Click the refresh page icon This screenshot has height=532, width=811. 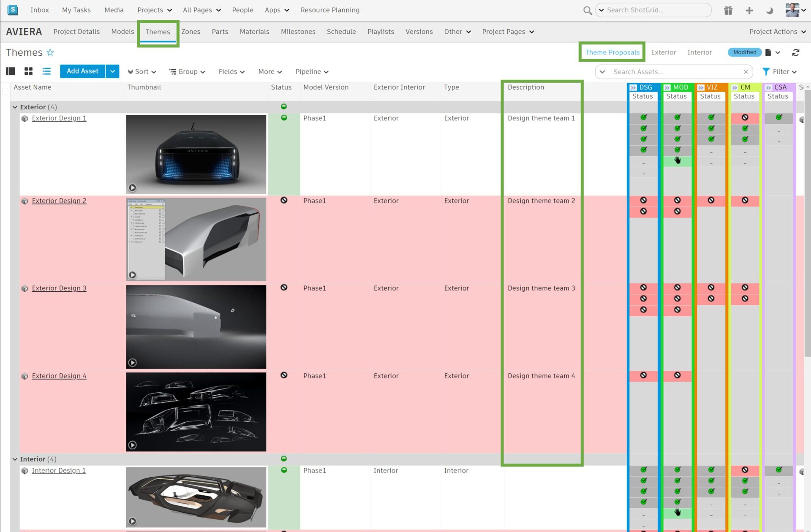click(796, 52)
